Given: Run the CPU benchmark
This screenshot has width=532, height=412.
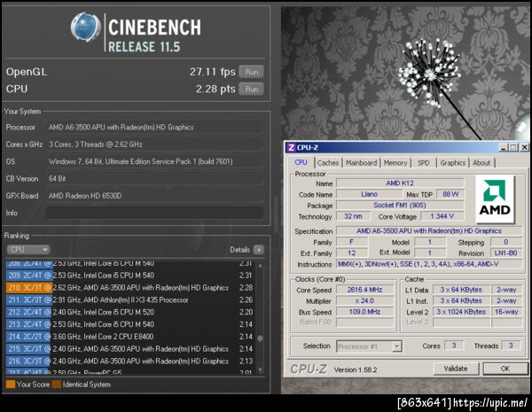Looking at the screenshot, I should (252, 89).
